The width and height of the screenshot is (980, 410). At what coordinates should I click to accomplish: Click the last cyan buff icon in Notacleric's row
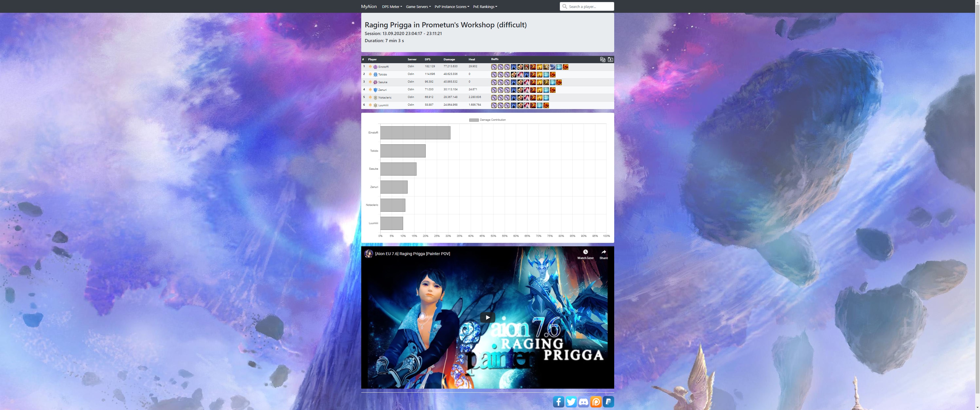(546, 98)
